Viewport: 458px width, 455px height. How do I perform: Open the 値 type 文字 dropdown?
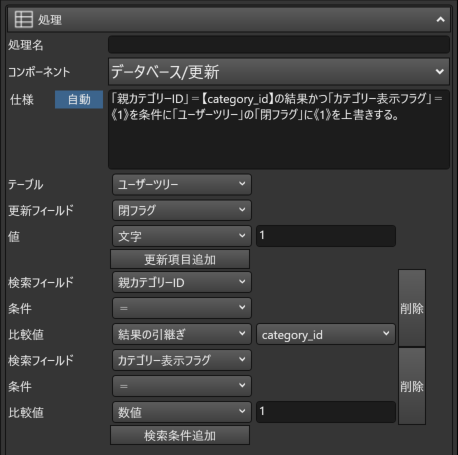click(x=182, y=236)
